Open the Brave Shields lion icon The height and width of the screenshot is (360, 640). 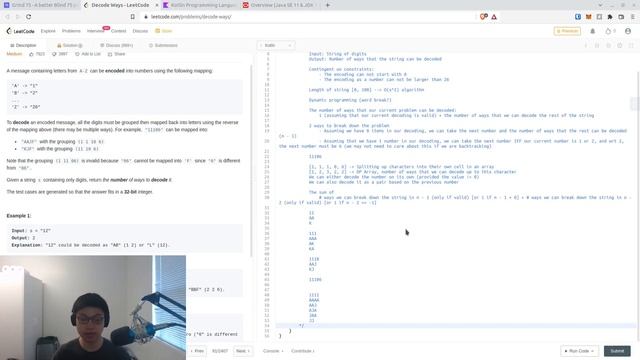[484, 17]
